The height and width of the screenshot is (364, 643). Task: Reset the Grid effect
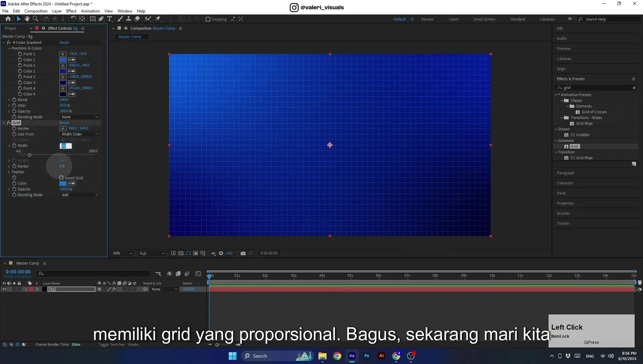pyautogui.click(x=64, y=123)
